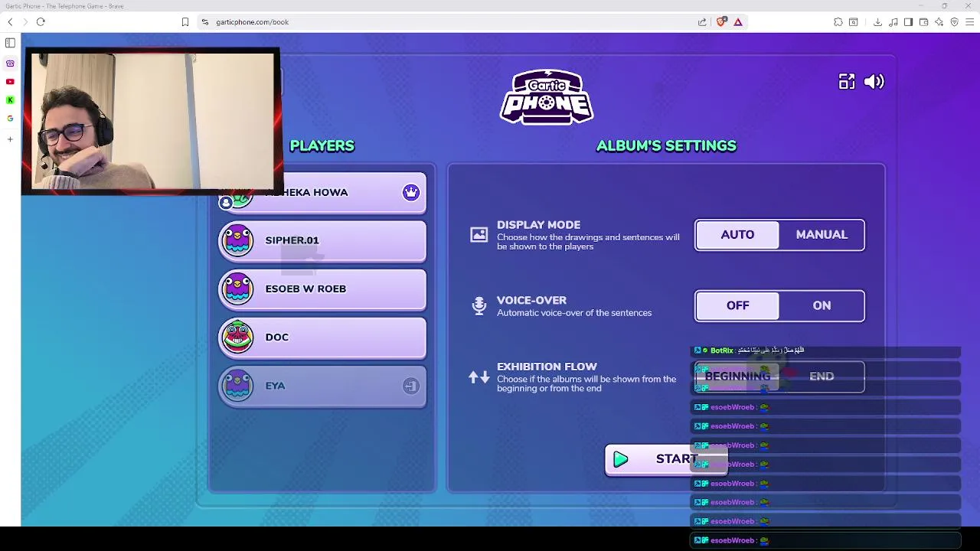Open the search tabs icon
980x551 pixels.
pos(854,22)
